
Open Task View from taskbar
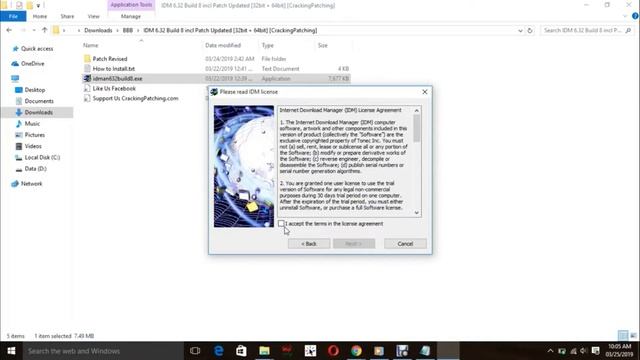(195, 351)
